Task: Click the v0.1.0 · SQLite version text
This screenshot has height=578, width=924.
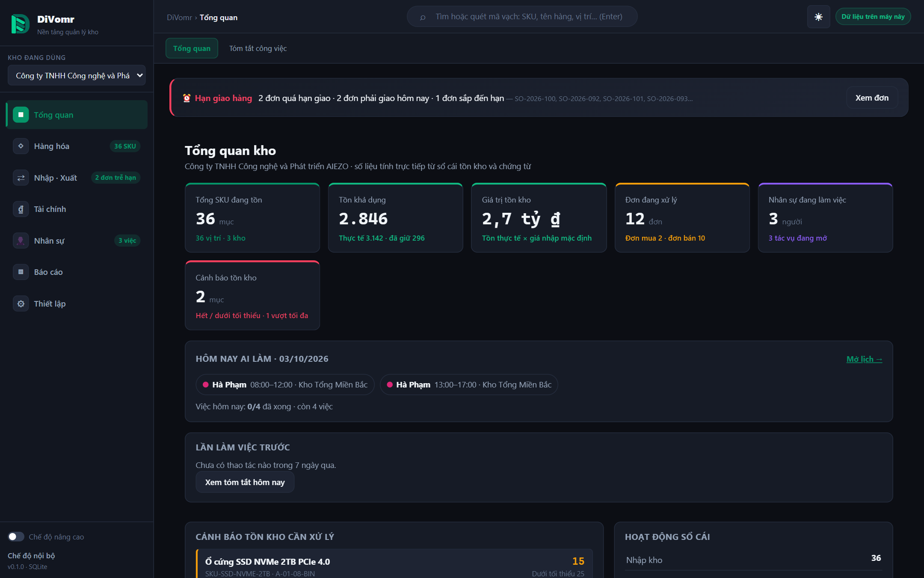Action: [x=27, y=566]
